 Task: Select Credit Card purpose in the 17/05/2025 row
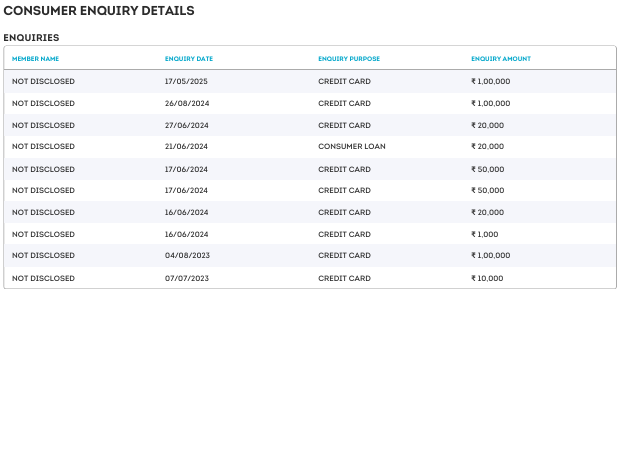[x=344, y=81]
